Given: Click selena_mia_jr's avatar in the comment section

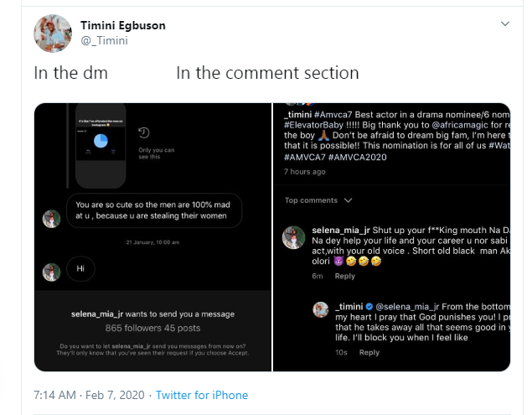Looking at the screenshot, I should (x=292, y=236).
